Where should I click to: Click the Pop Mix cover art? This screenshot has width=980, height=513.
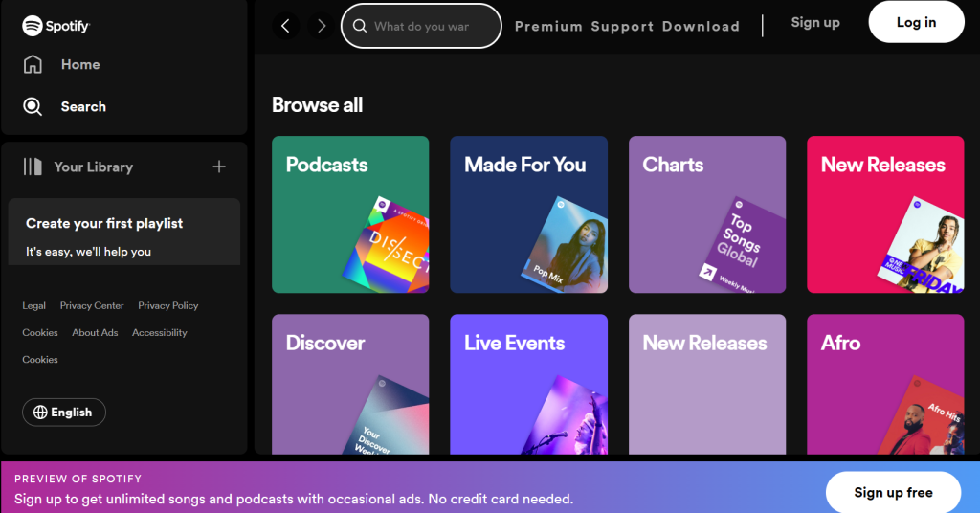(567, 246)
